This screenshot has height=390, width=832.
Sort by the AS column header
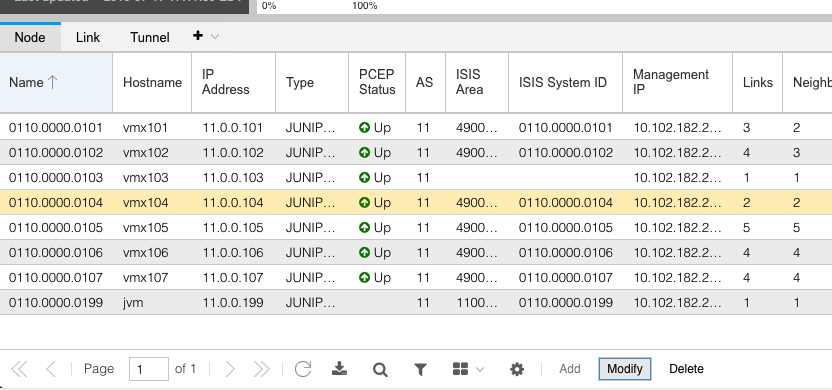(x=426, y=82)
